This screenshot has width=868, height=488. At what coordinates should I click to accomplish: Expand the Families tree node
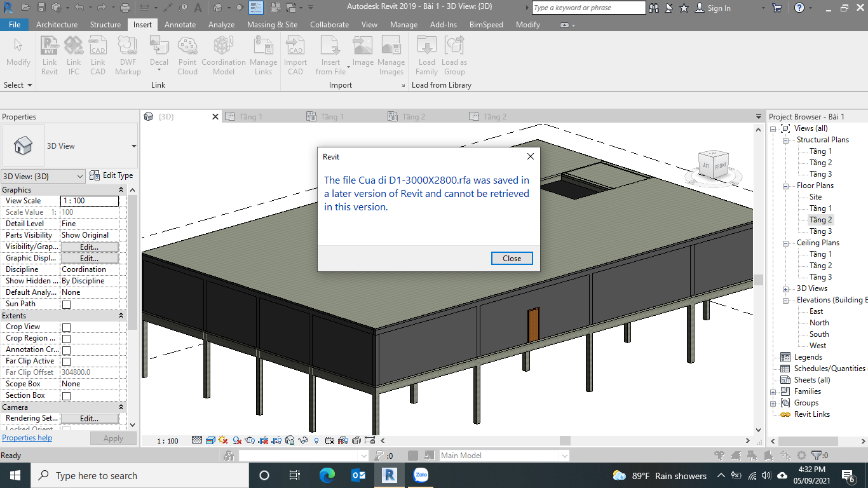773,391
